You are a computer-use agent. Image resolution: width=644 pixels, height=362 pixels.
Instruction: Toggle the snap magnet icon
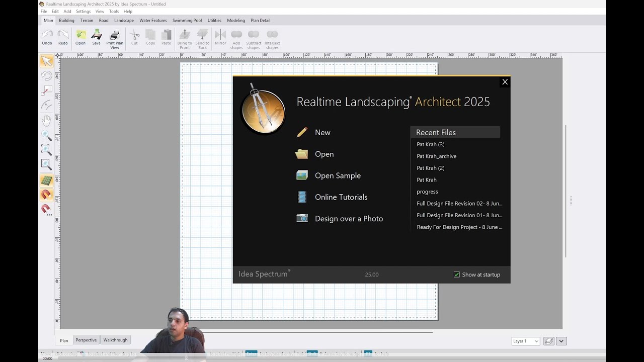tap(46, 195)
